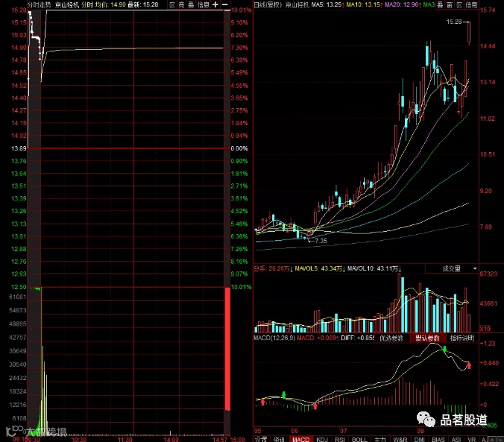Image resolution: width=504 pixels, height=442 pixels.
Task: Switch to the KDJ indicator tab
Action: [x=322, y=439]
